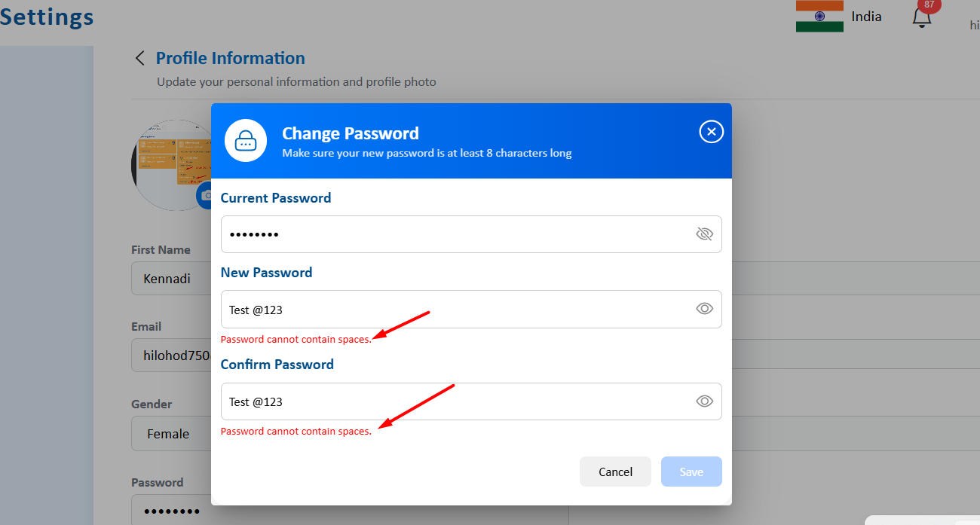This screenshot has height=525, width=980.
Task: Open the India country selector
Action: point(866,17)
